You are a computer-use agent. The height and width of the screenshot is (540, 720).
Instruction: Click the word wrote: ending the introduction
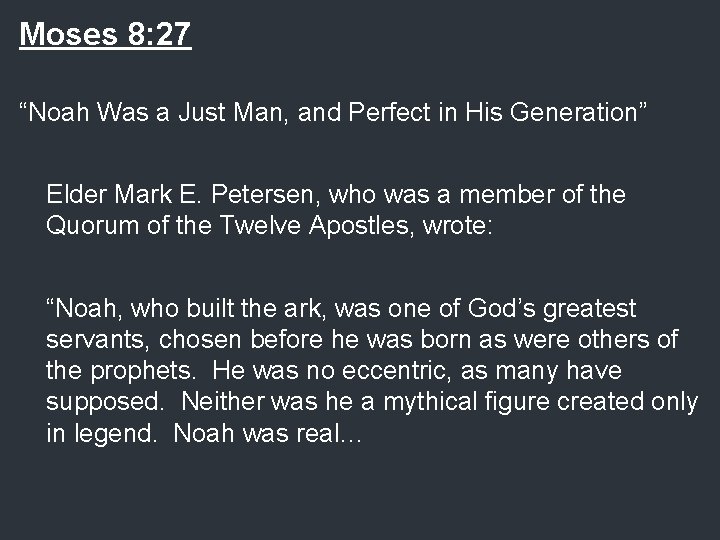[x=457, y=225]
